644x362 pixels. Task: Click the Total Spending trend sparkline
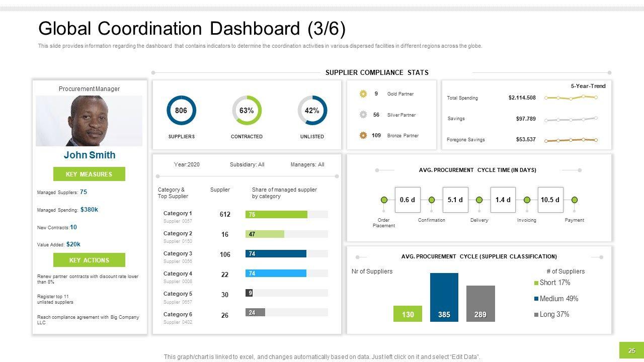pyautogui.click(x=571, y=98)
